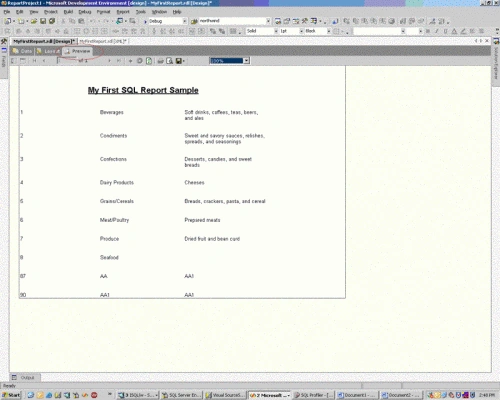Viewport: 500px width, 400px height.
Task: Click the Start debugging arrow icon
Action: coord(145,21)
